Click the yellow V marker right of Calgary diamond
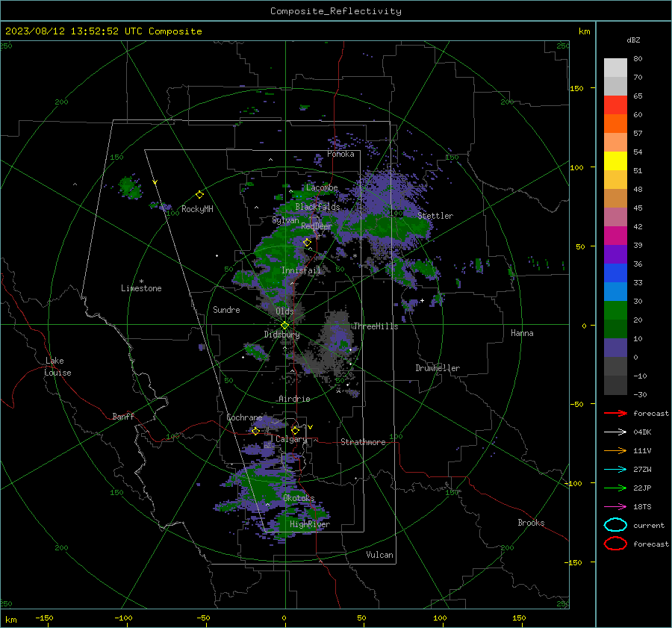 [x=310, y=427]
